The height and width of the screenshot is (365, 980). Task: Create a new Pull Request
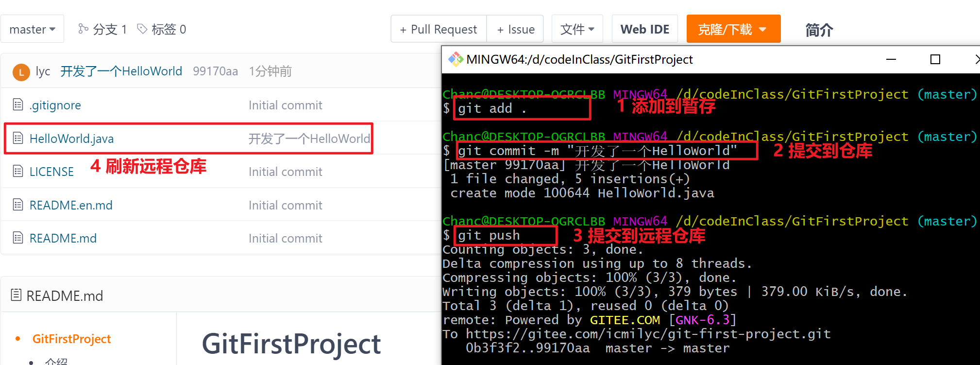point(439,29)
